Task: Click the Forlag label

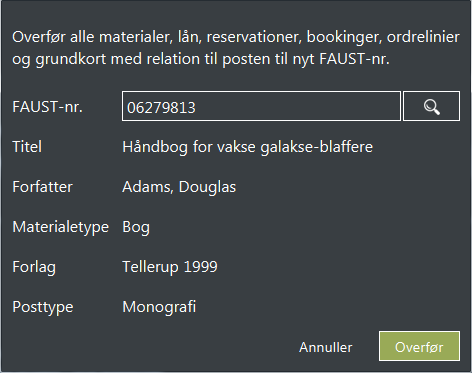Action: (x=34, y=267)
